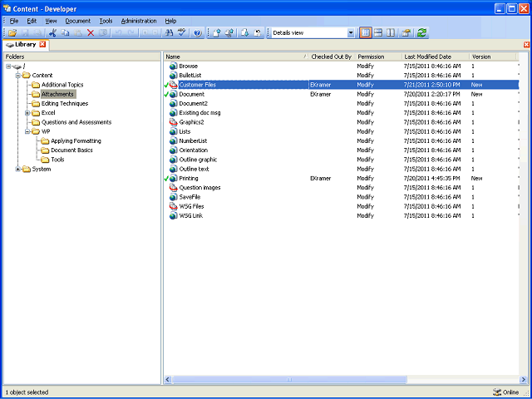Click the Graphics2 package icon
Viewport: 532px width, 399px height.
point(174,122)
